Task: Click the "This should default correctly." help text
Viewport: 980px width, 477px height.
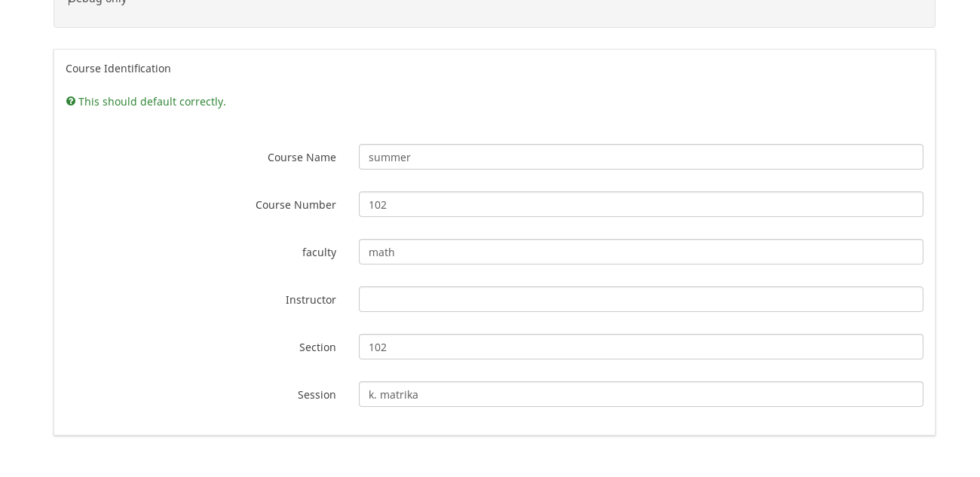Action: tap(152, 102)
